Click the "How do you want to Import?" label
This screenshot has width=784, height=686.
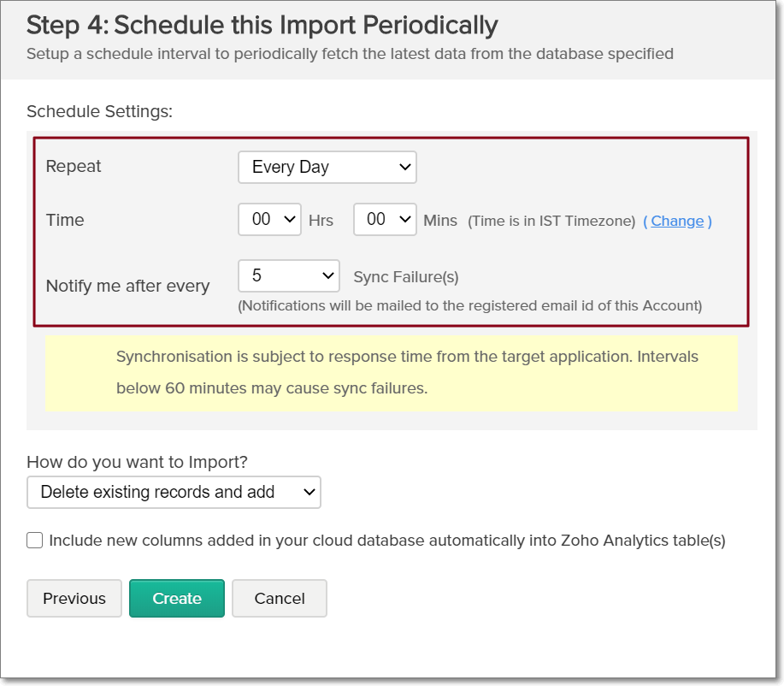[x=137, y=462]
